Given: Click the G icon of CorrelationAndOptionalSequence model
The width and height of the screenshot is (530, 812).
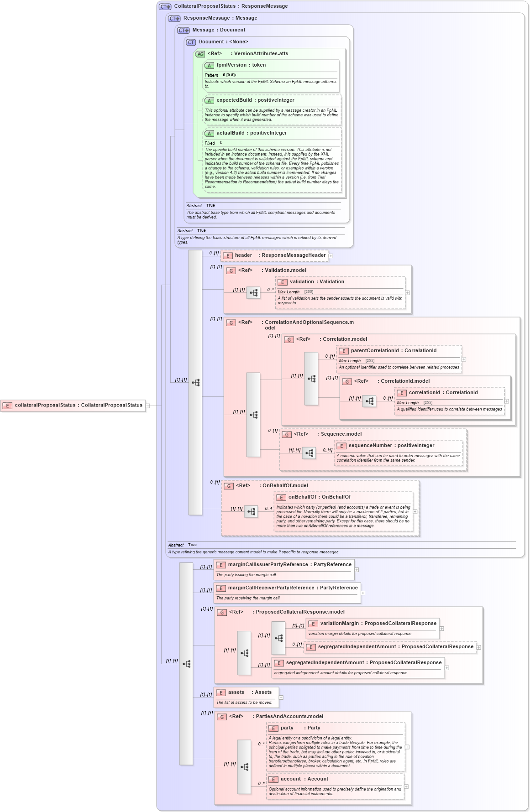Looking at the screenshot, I should pyautogui.click(x=231, y=323).
